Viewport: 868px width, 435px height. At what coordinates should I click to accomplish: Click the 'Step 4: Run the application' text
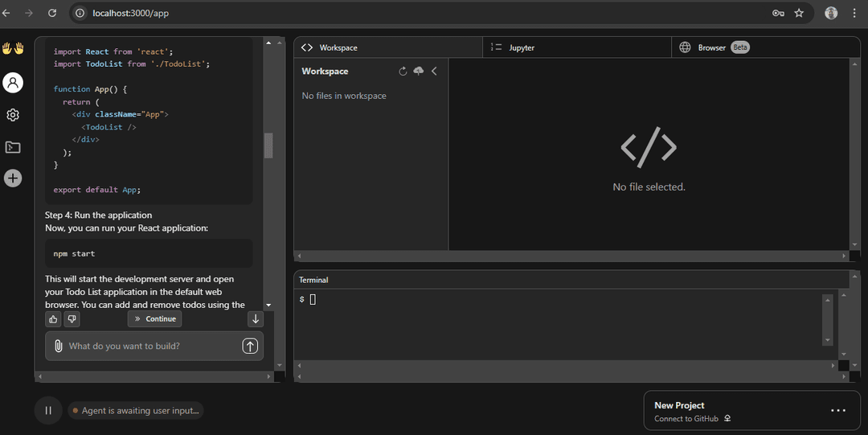tap(99, 215)
